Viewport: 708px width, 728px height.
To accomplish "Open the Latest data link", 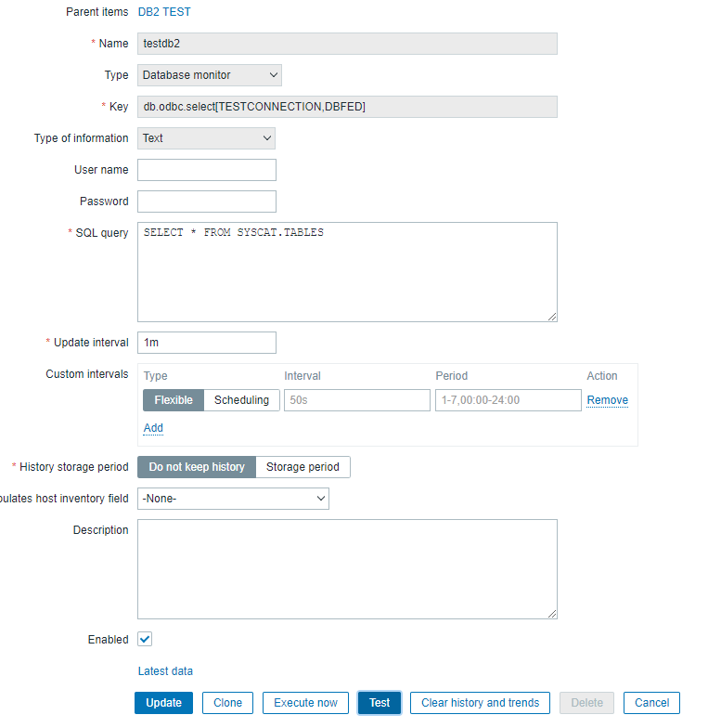I will coord(165,670).
